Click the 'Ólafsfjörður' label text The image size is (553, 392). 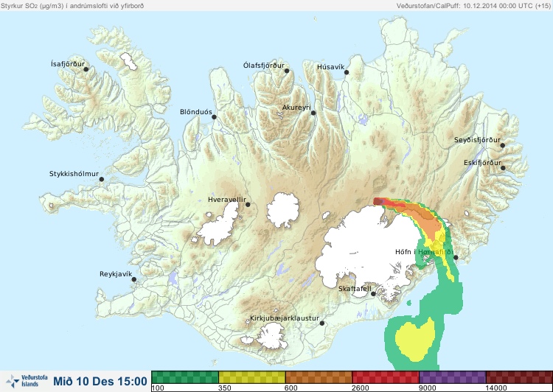click(x=264, y=66)
